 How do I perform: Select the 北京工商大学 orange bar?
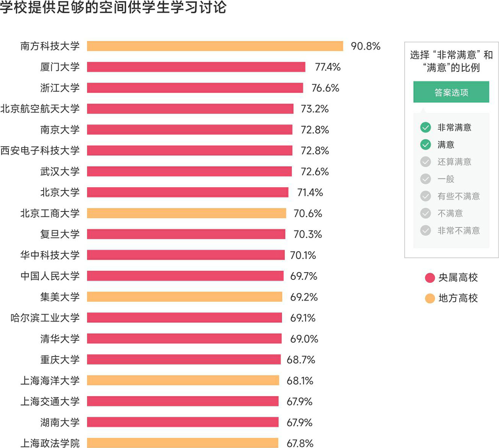click(186, 213)
